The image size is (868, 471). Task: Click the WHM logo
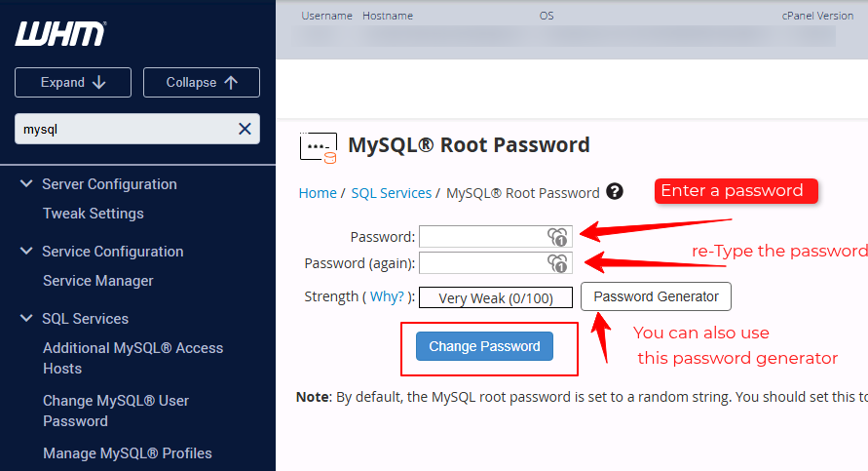tap(60, 34)
